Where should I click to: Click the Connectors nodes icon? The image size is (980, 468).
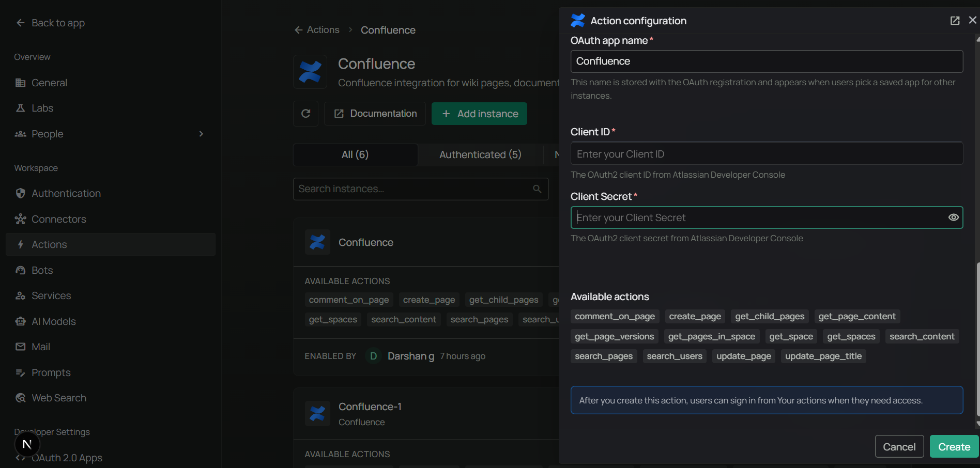21,219
